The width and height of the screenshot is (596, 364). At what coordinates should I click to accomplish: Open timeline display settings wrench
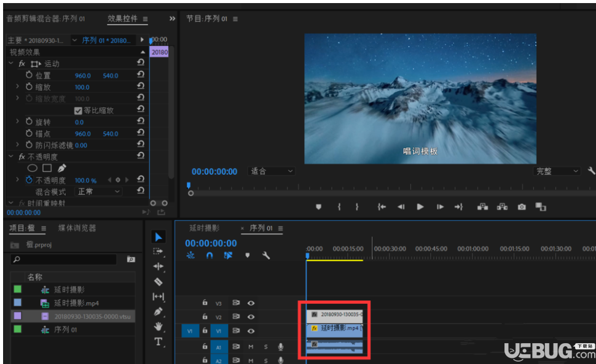[x=266, y=255]
